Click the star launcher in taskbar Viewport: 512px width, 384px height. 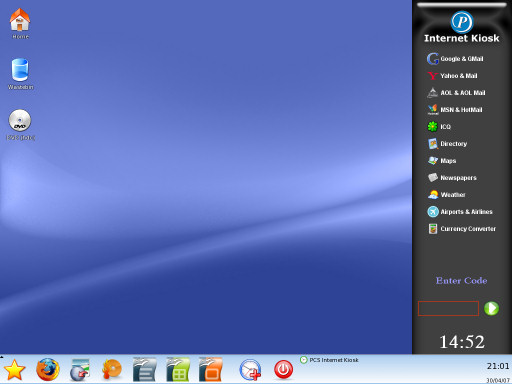tap(14, 370)
